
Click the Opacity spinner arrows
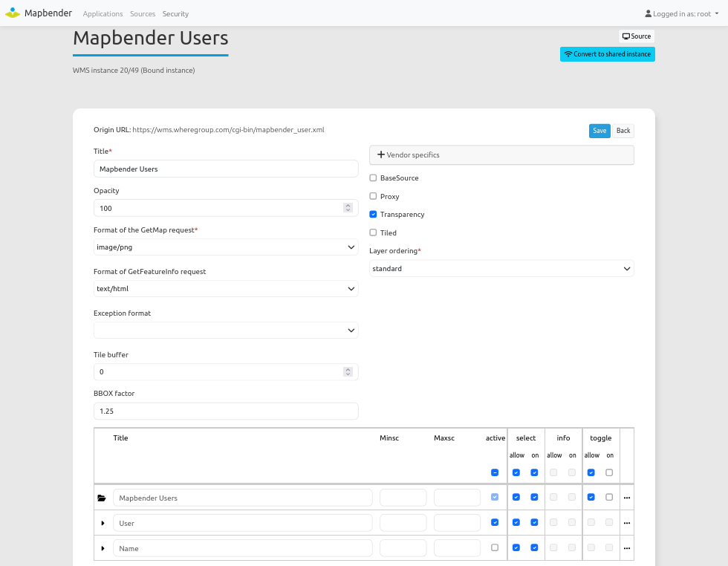click(x=348, y=208)
